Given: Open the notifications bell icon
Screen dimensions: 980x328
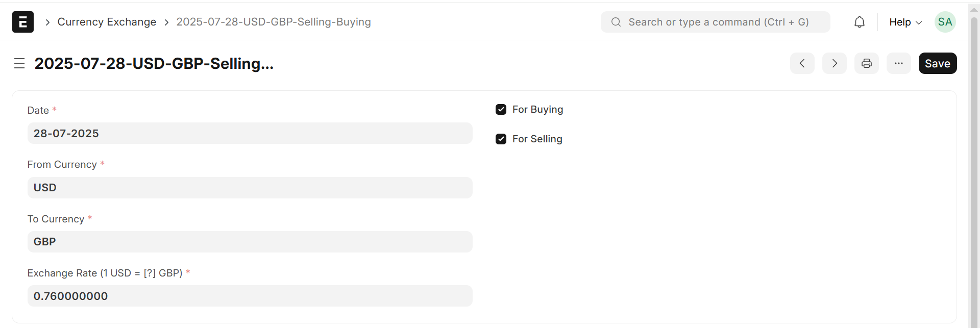Looking at the screenshot, I should pyautogui.click(x=860, y=22).
